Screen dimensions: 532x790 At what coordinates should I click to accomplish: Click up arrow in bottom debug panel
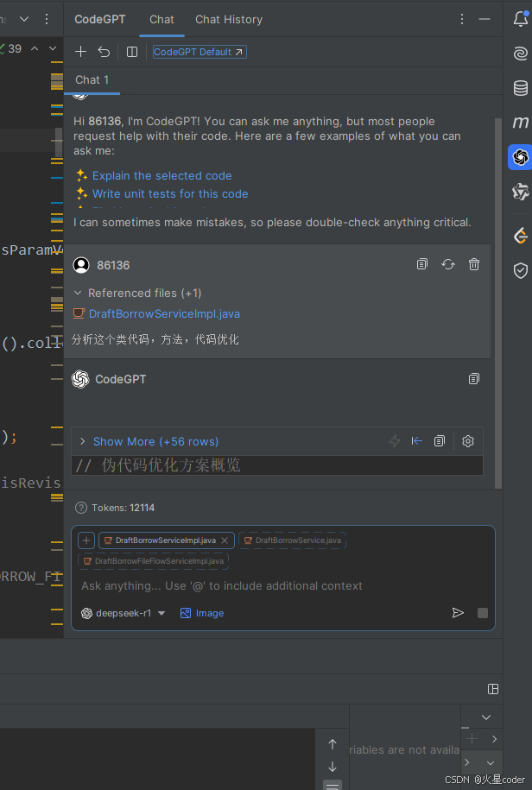[x=332, y=744]
